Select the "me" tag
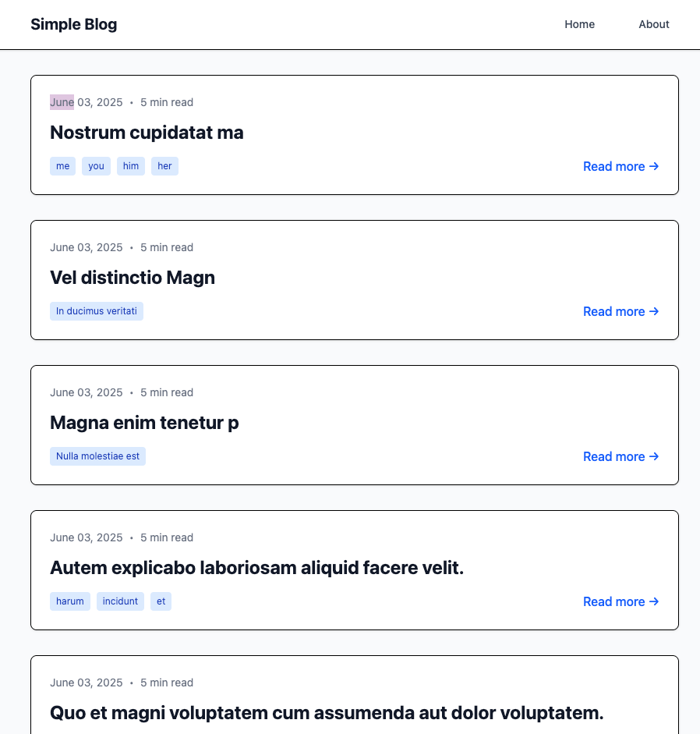700x734 pixels. coord(63,166)
